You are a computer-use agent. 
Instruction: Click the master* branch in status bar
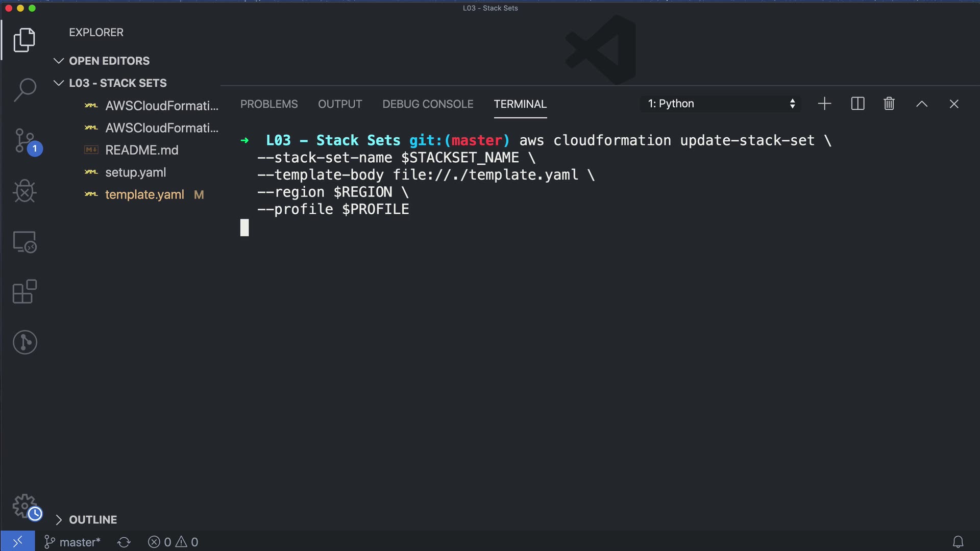[72, 542]
